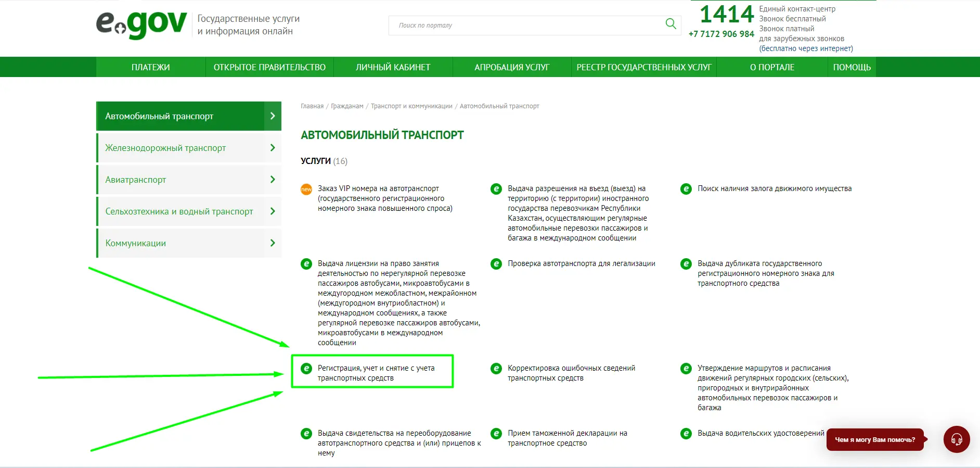Open the АПРОБАЦИЯ УСЛУГ menu

[x=512, y=67]
